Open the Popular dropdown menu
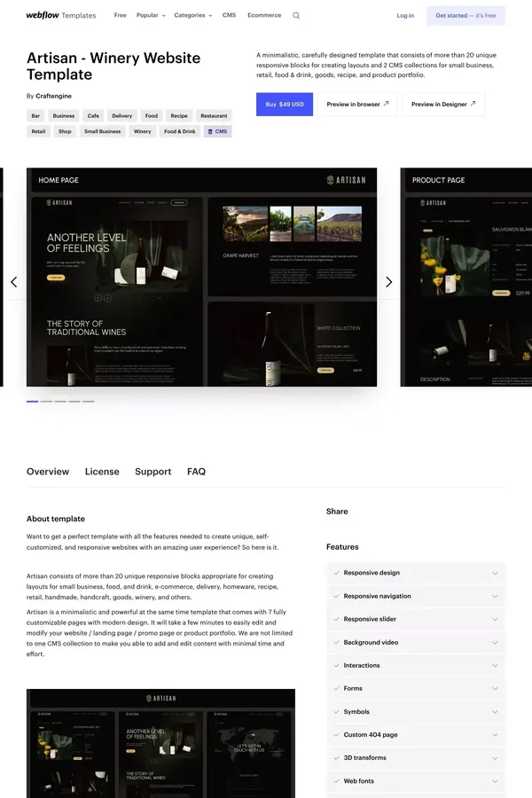The height and width of the screenshot is (798, 532). click(x=151, y=15)
